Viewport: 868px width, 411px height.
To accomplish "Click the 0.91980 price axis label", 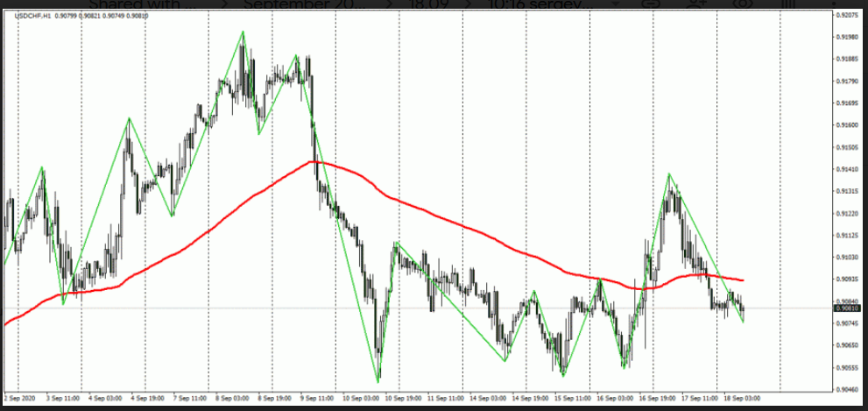I will 848,38.
